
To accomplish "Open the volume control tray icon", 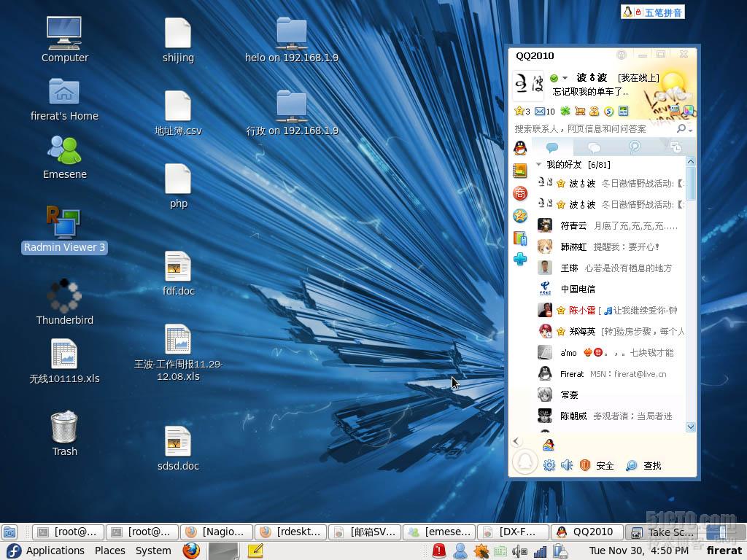I will 519,551.
